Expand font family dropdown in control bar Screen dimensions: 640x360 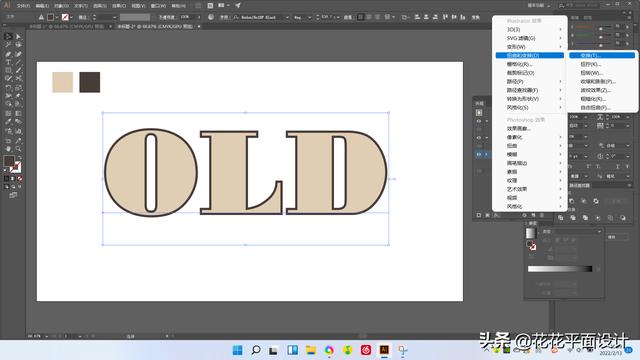[x=287, y=17]
